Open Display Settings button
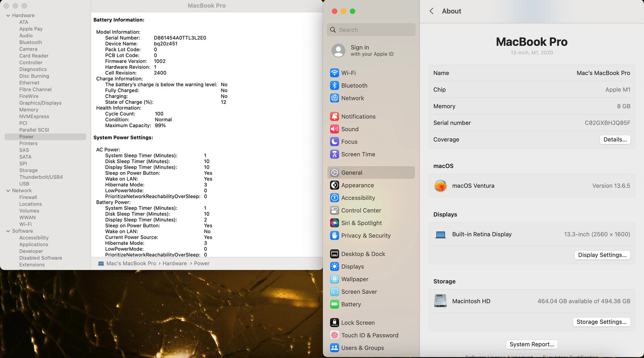Screen dimensions: 644x358 pyautogui.click(x=602, y=255)
